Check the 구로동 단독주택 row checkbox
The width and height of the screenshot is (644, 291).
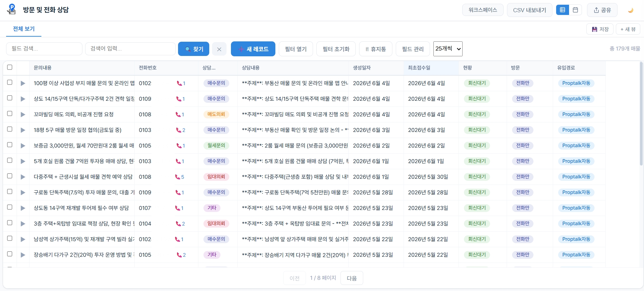tap(10, 192)
